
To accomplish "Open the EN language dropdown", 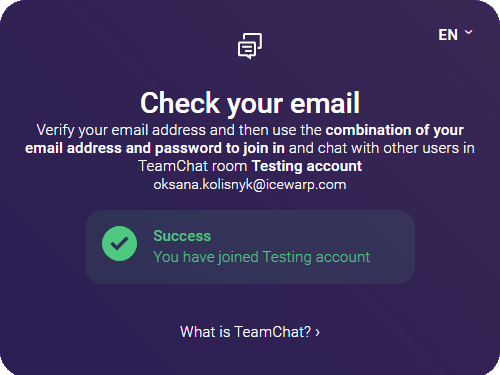I will click(x=455, y=35).
